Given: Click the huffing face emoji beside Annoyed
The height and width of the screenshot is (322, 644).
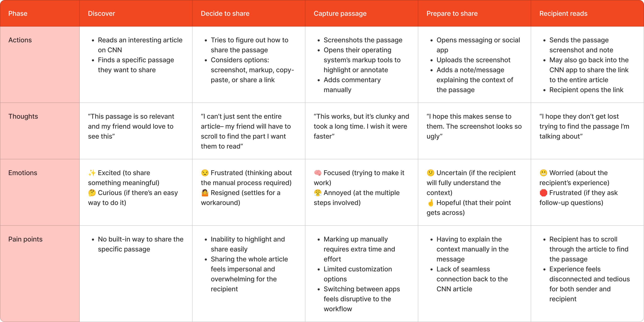Looking at the screenshot, I should [317, 193].
